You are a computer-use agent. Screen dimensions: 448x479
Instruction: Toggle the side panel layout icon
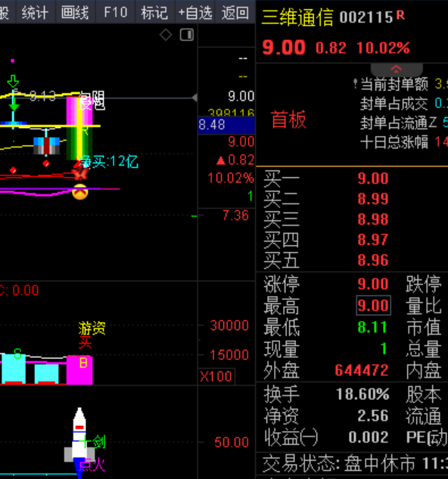[x=187, y=35]
